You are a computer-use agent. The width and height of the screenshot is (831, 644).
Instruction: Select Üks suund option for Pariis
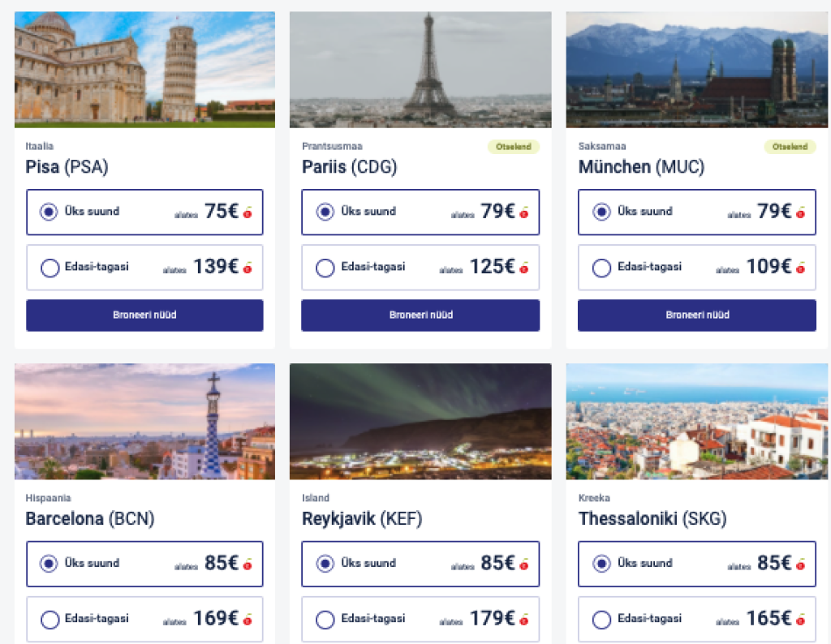tap(325, 213)
